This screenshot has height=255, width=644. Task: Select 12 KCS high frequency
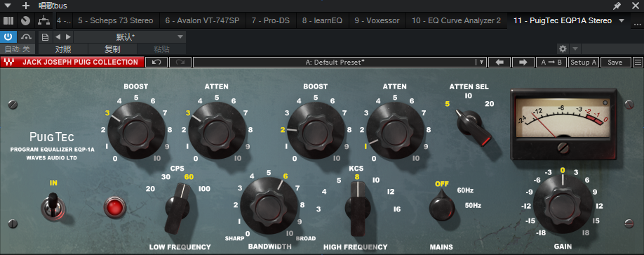click(x=391, y=192)
